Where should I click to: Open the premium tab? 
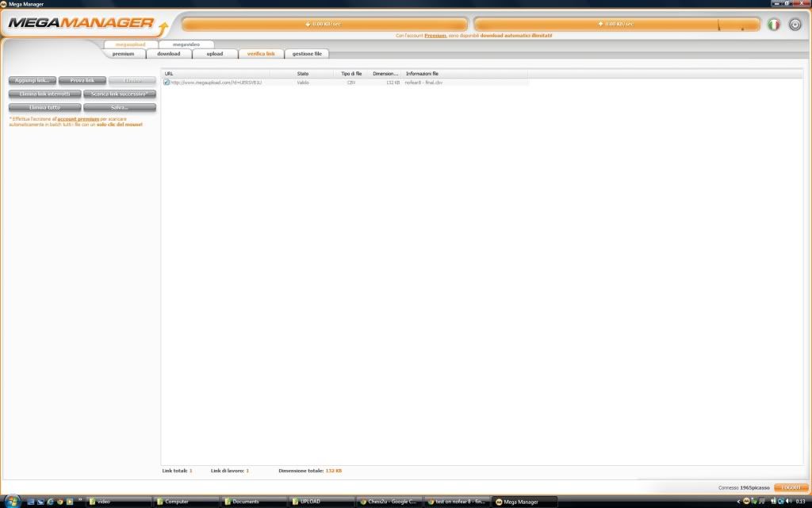pyautogui.click(x=123, y=54)
